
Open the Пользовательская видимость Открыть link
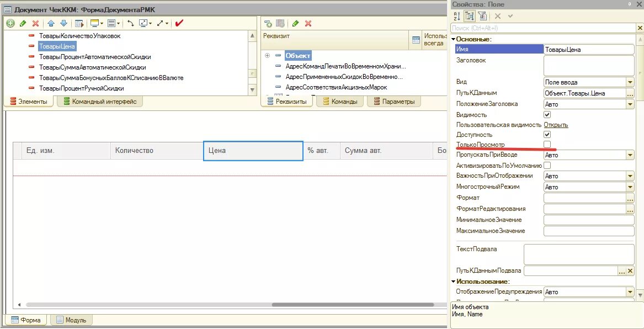[x=556, y=125]
